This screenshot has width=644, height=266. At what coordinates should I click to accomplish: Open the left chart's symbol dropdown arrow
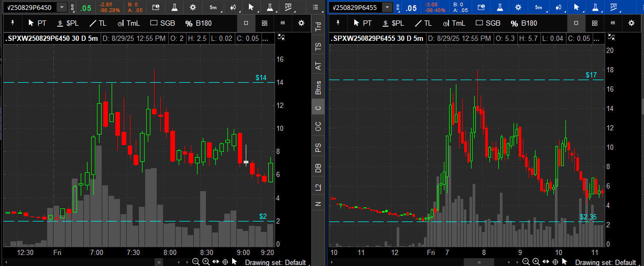pyautogui.click(x=62, y=7)
